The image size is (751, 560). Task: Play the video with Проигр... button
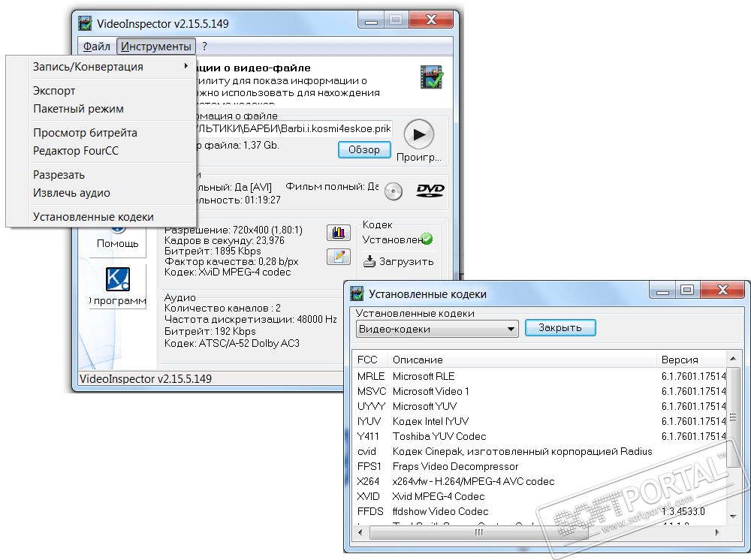click(419, 134)
